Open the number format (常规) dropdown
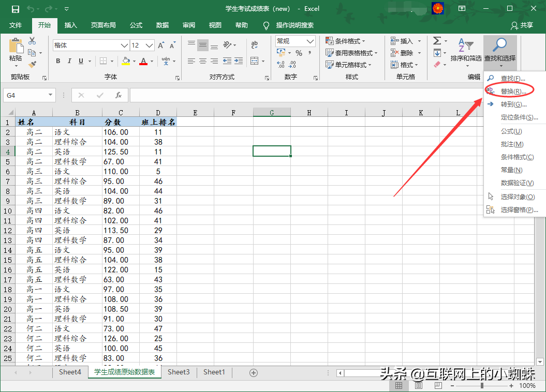 310,41
